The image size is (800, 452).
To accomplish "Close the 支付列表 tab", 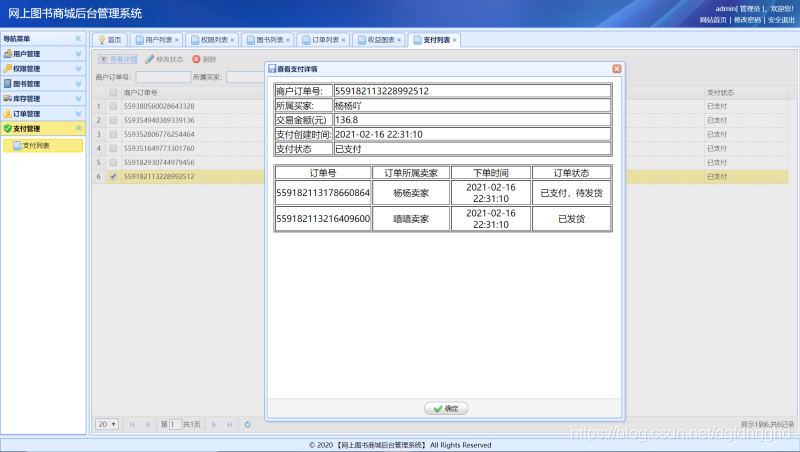I will (455, 40).
